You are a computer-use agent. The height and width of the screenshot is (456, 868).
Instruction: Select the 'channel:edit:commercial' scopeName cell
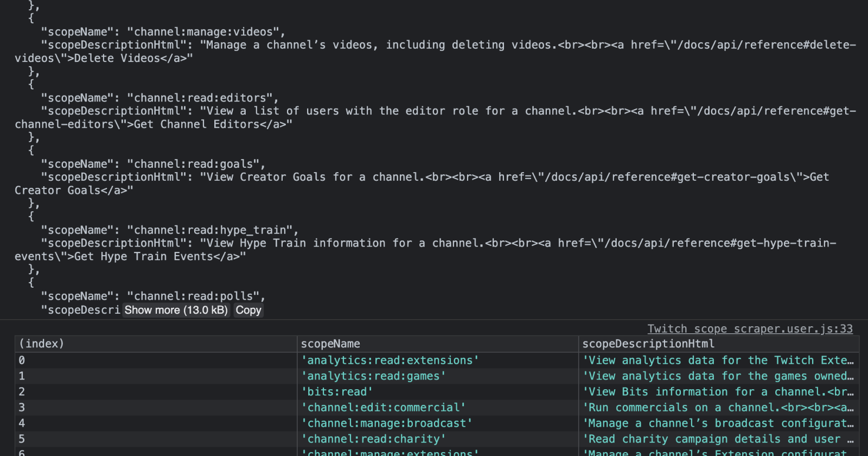pos(438,407)
